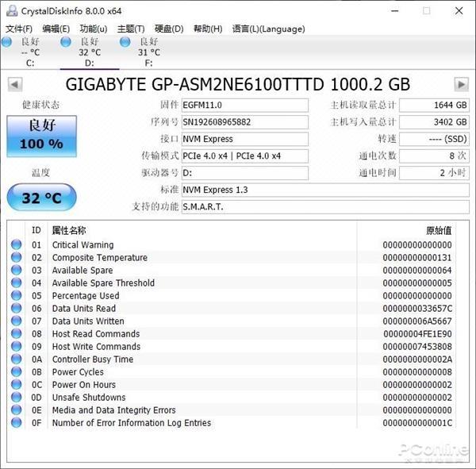Select the D: drive status circle
The height and width of the screenshot is (469, 476).
[x=66, y=42]
